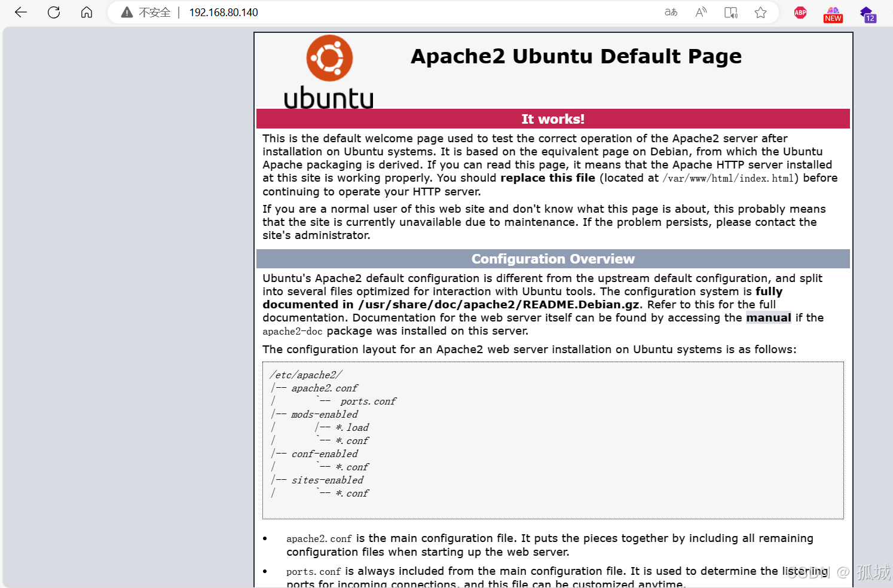Click the Ubuntu logo image
Image resolution: width=893 pixels, height=588 pixels.
pos(329,72)
